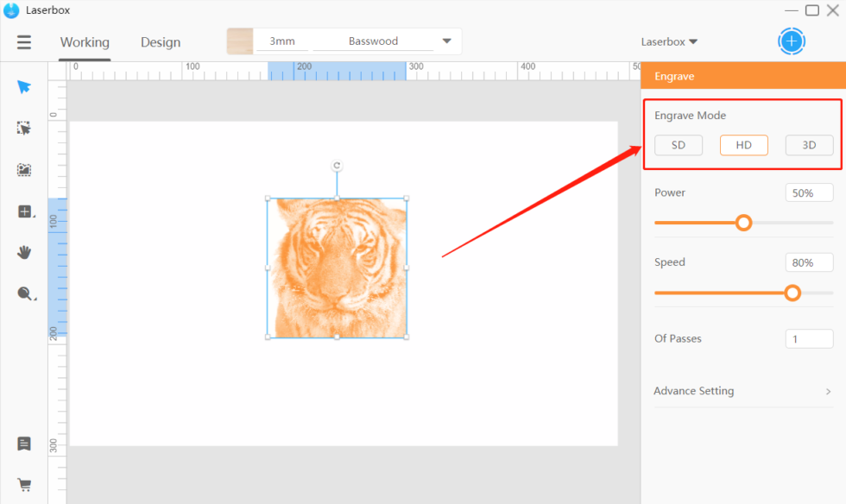Screen dimensions: 846x504
Task: Minimize the Laserbox window
Action: click(791, 10)
